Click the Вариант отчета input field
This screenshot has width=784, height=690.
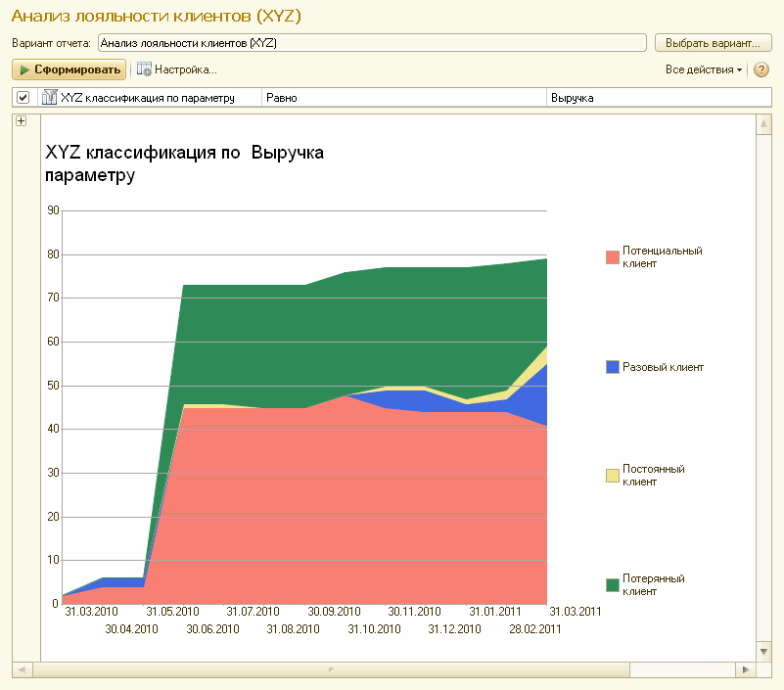372,43
